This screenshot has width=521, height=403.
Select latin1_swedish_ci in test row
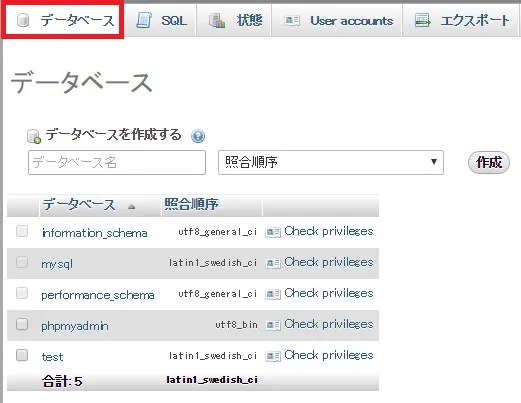[x=213, y=356]
